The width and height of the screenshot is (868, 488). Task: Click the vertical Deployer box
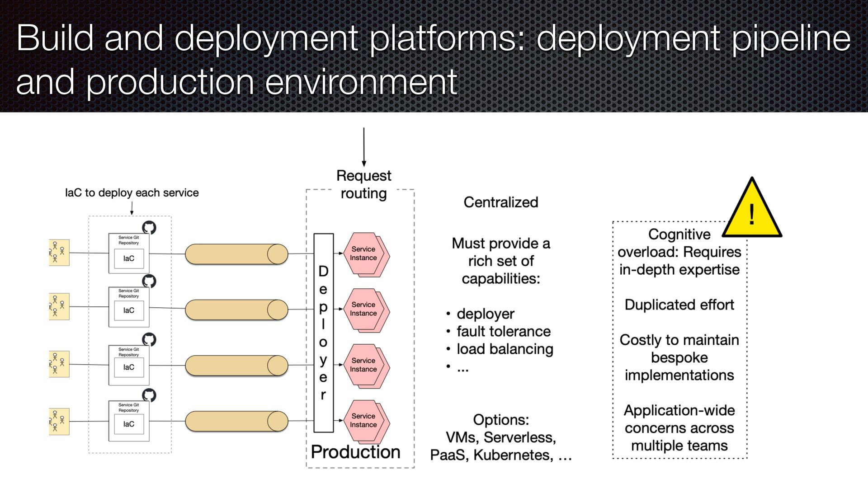pyautogui.click(x=323, y=333)
